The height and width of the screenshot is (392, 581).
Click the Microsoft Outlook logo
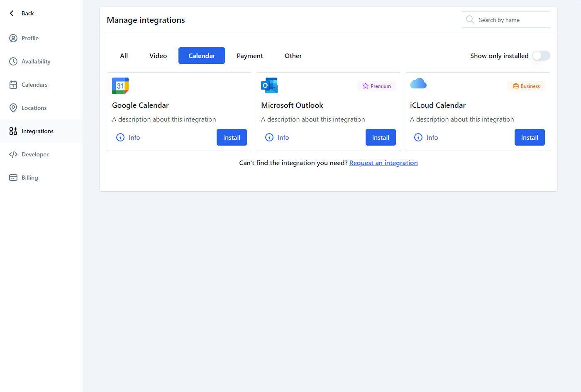269,85
